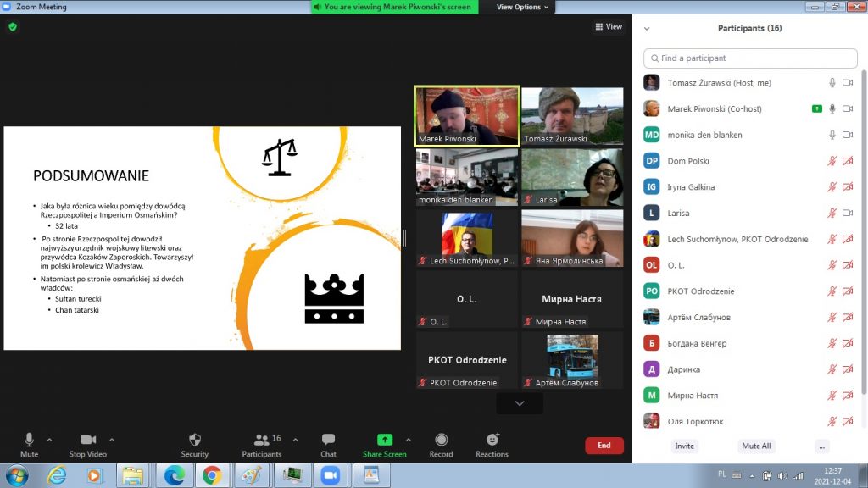Start recording with the Record icon

coord(441,440)
